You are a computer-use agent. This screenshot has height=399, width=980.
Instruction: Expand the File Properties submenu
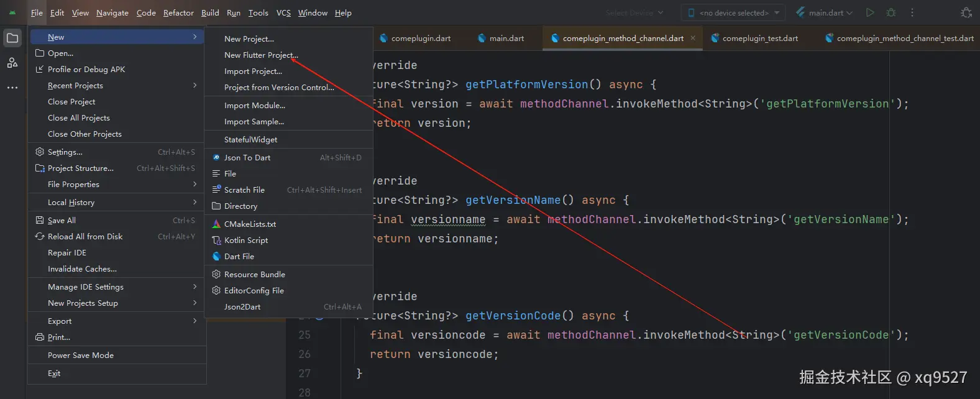click(x=117, y=184)
